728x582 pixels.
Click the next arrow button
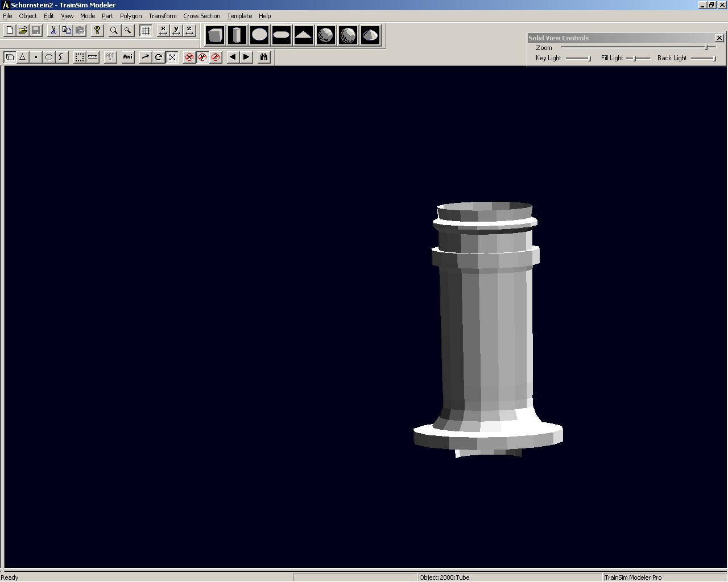click(x=246, y=57)
